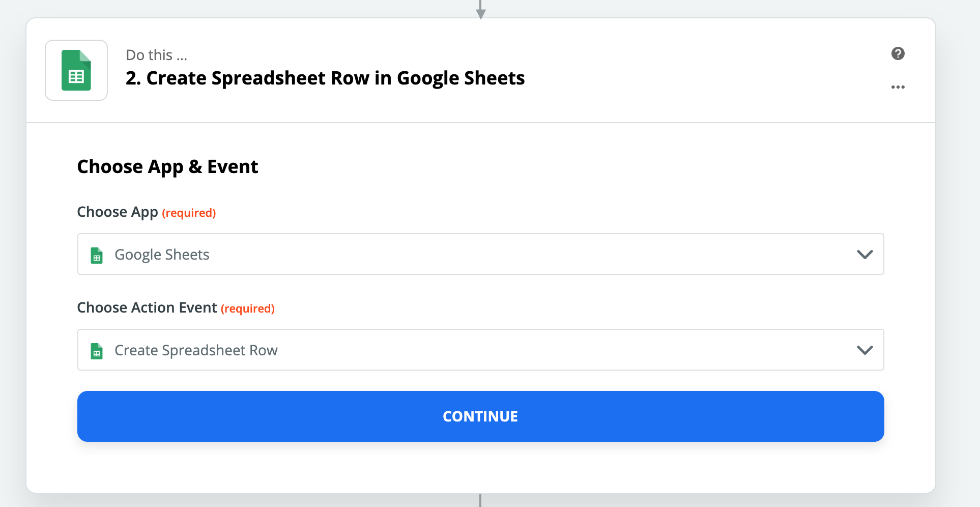
Task: Click the required label next to Choose App
Action: tap(189, 213)
